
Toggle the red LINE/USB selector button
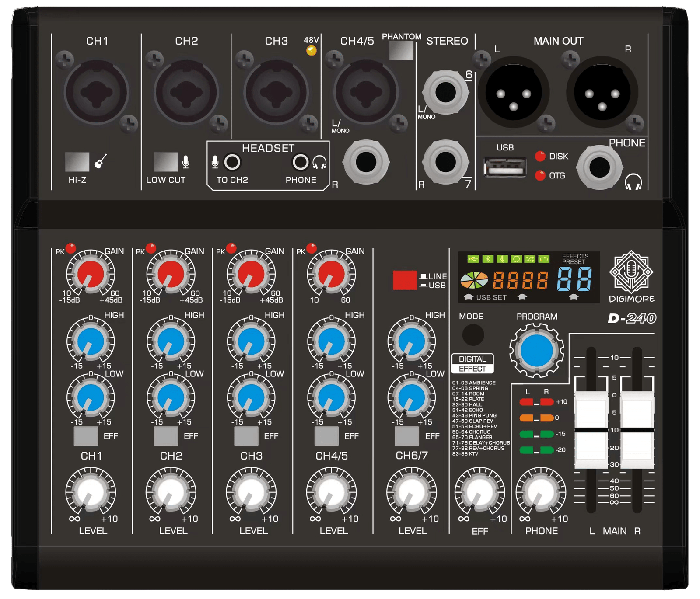404,280
